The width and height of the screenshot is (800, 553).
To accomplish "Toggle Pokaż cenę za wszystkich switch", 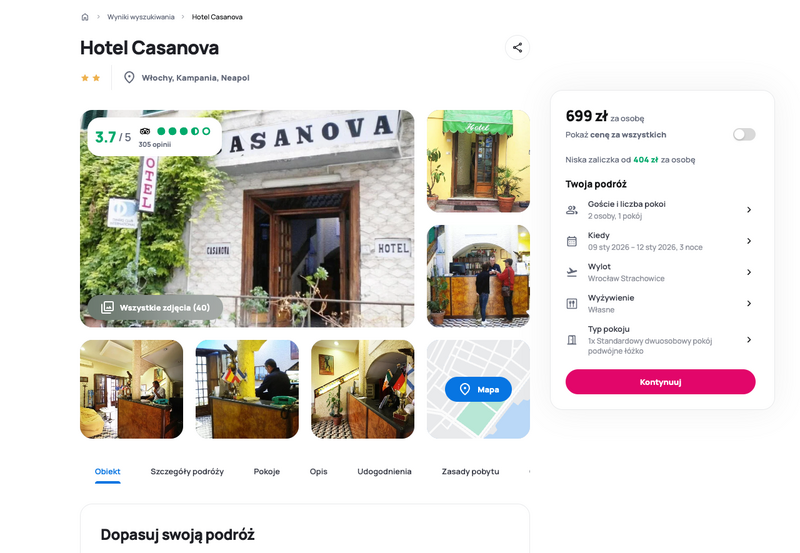I will (x=744, y=134).
